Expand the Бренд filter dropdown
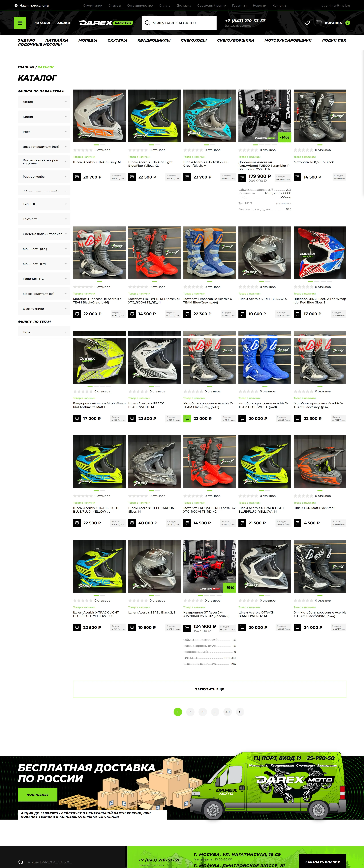Viewport: 364px width, 868px height. [44, 117]
